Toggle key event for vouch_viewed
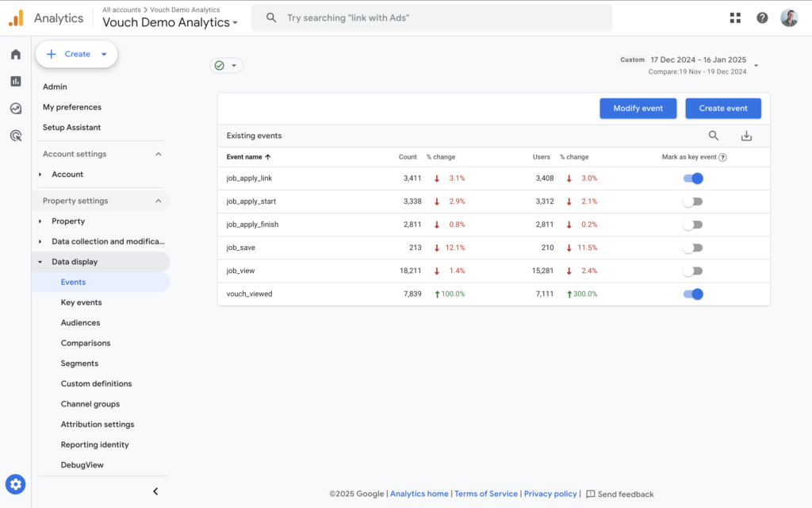 pyautogui.click(x=693, y=294)
